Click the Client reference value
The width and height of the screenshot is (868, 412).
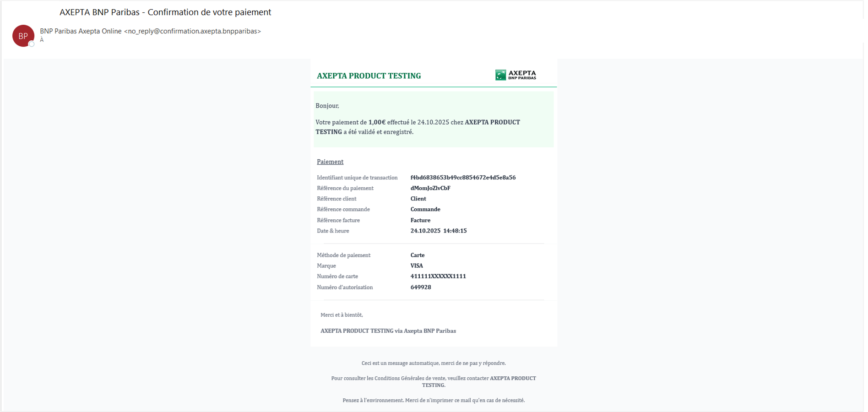418,199
